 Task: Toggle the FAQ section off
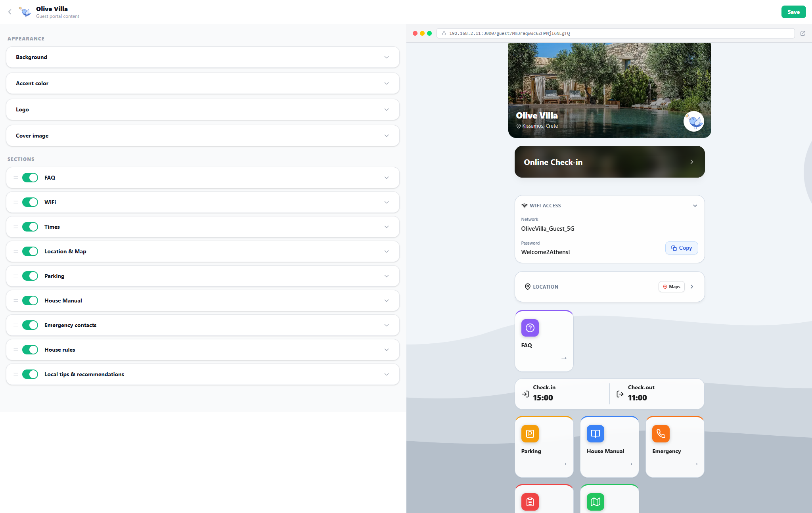(30, 178)
